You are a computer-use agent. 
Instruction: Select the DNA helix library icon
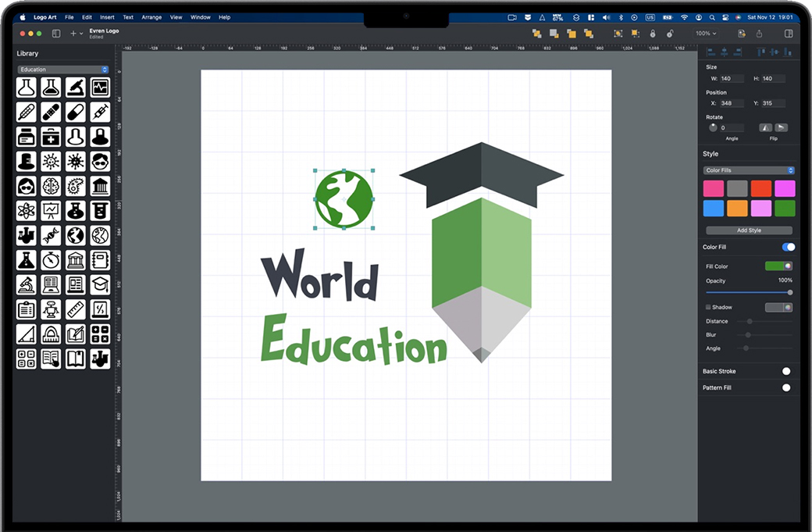click(x=52, y=235)
